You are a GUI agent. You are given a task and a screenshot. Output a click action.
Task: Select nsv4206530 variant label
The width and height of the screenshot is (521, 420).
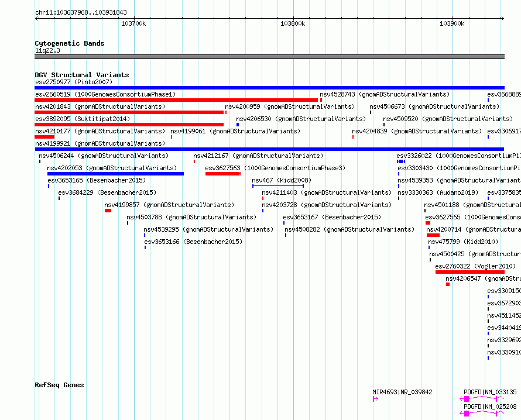301,119
